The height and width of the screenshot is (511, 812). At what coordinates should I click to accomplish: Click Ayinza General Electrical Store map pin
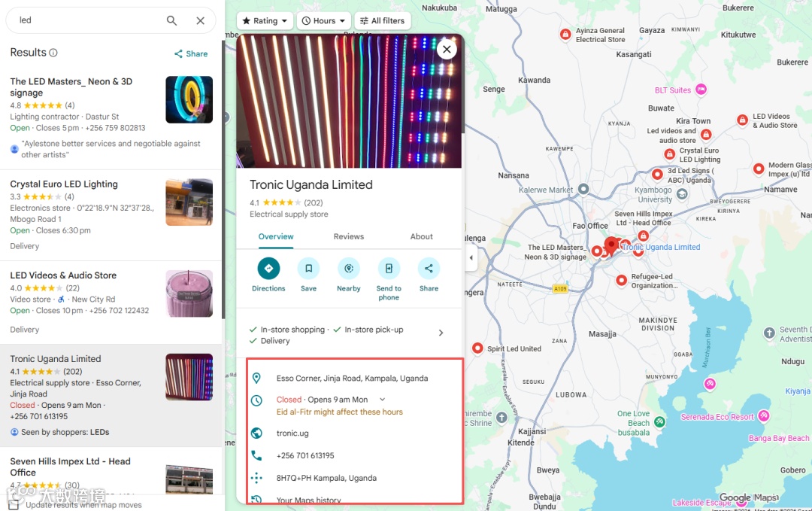pyautogui.click(x=565, y=35)
